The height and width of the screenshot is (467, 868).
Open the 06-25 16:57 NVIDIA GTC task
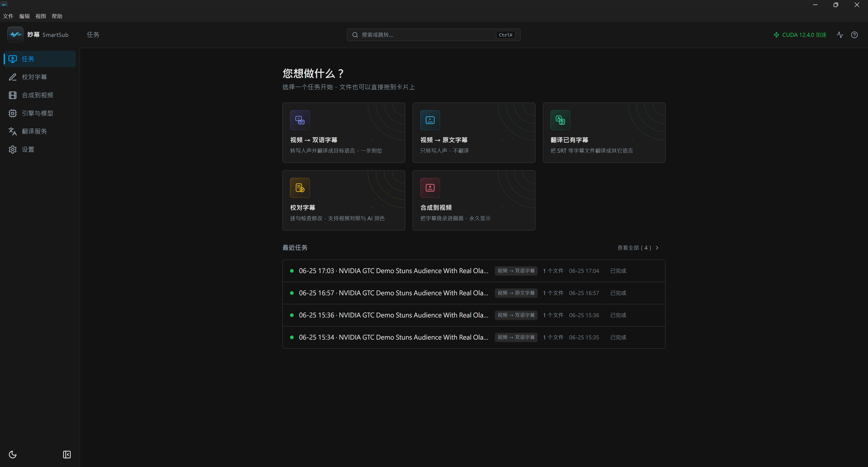474,293
